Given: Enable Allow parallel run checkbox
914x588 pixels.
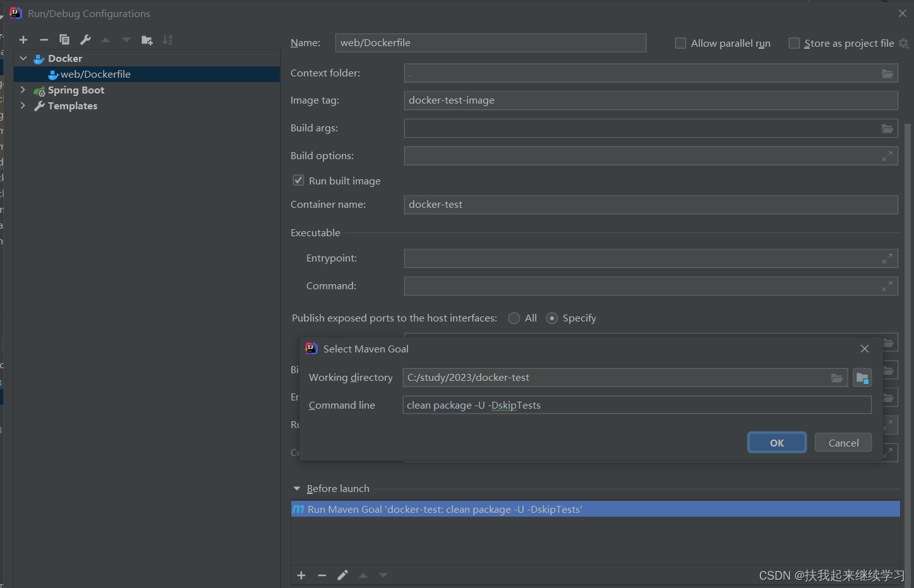Looking at the screenshot, I should pyautogui.click(x=680, y=43).
